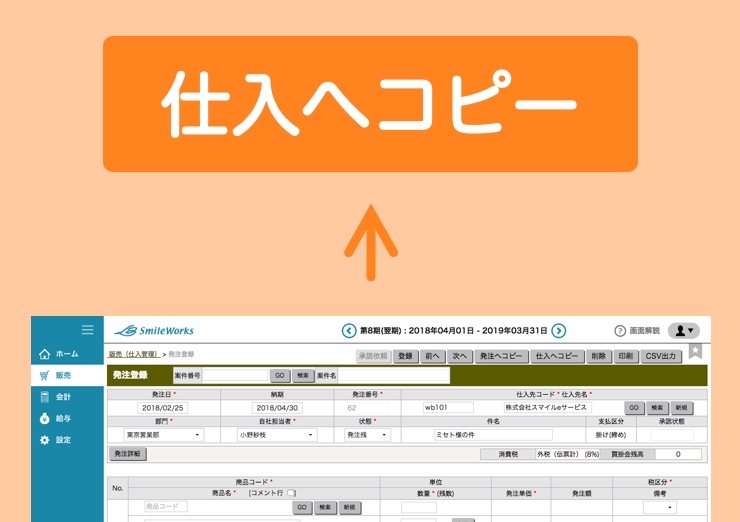This screenshot has width=740, height=522.
Task: Tick the コメント行 checkbox
Action: click(x=291, y=493)
